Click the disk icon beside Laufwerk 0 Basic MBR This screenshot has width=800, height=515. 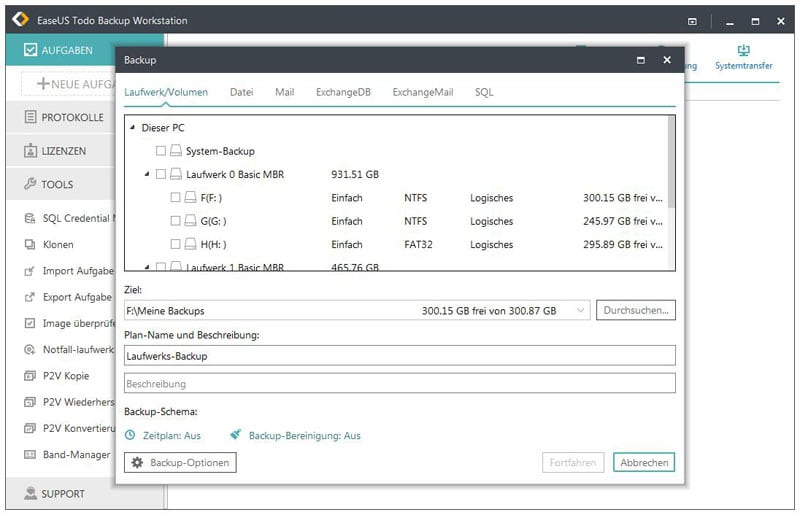point(176,174)
